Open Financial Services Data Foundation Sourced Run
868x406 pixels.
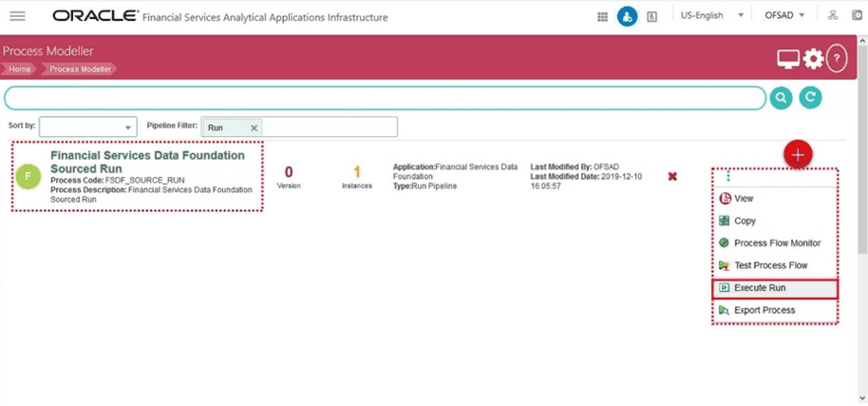147,162
